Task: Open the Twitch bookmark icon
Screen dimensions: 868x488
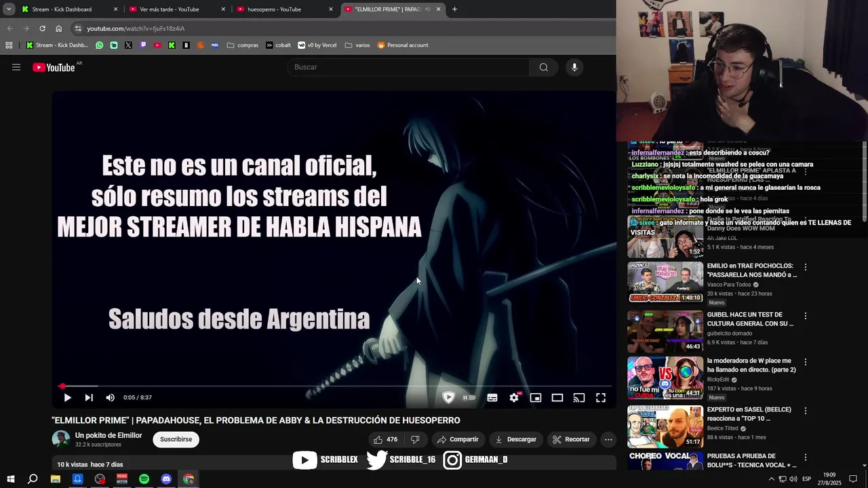Action: tap(143, 45)
